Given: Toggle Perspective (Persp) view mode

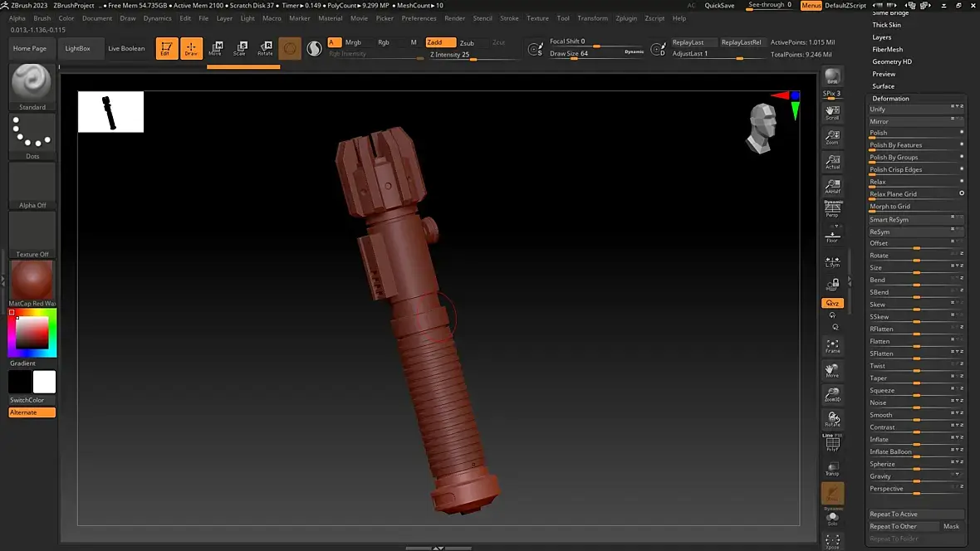Looking at the screenshot, I should 832,210.
